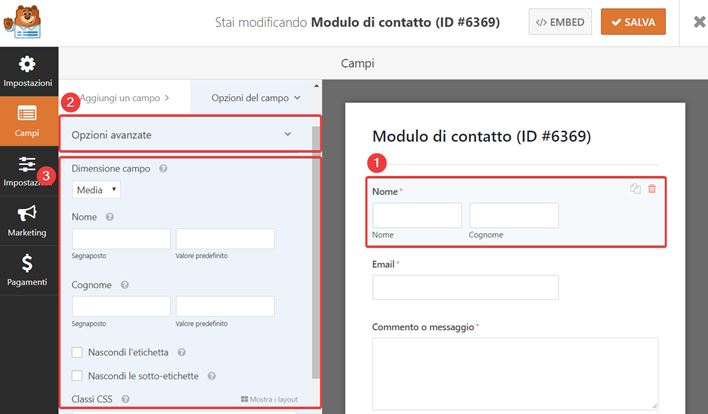Click the options panel scrollbar thumb

click(x=316, y=253)
